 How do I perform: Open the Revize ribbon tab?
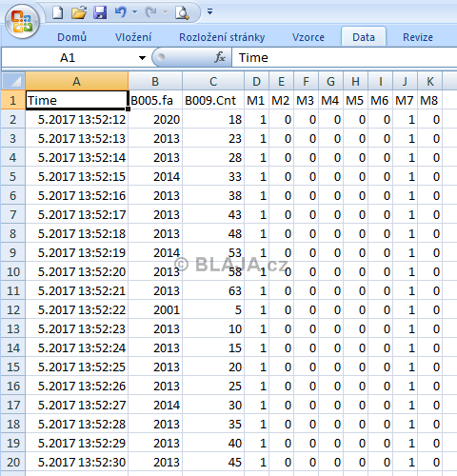coord(418,37)
